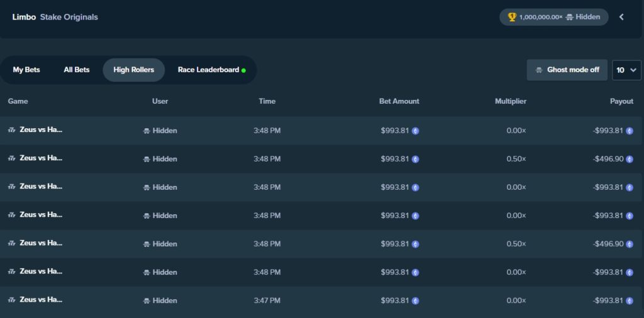644x318 pixels.
Task: Click the Ethereum icon beside the 3:47 PM payout
Action: [629, 301]
